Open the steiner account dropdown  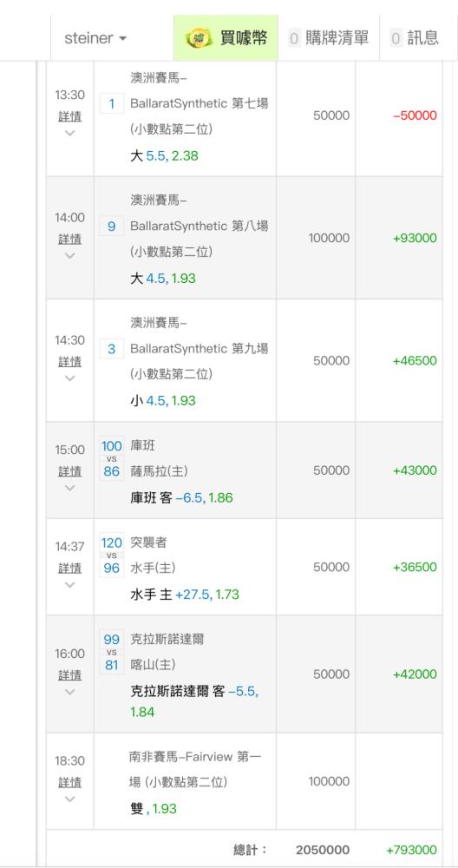coord(95,38)
